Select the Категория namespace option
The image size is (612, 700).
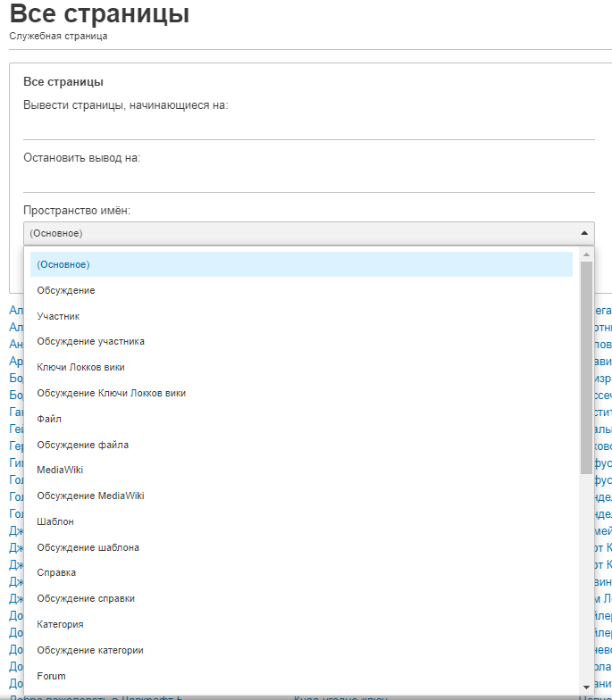[x=301, y=624]
